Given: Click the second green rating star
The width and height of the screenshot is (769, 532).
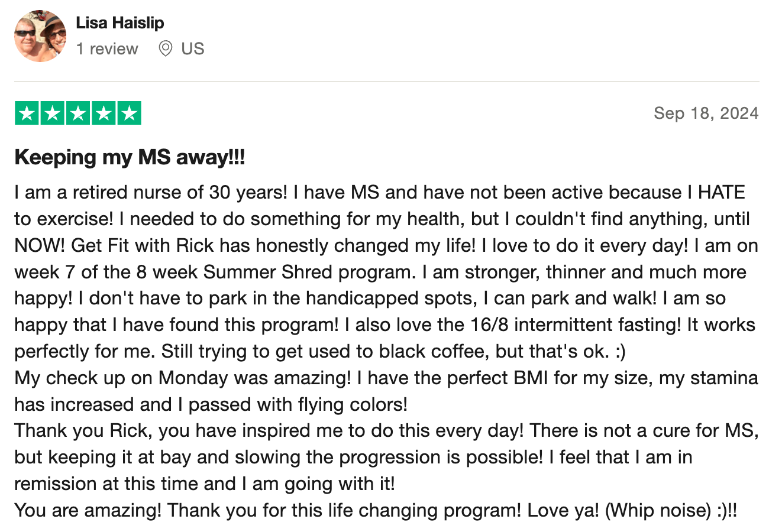Looking at the screenshot, I should click(52, 113).
